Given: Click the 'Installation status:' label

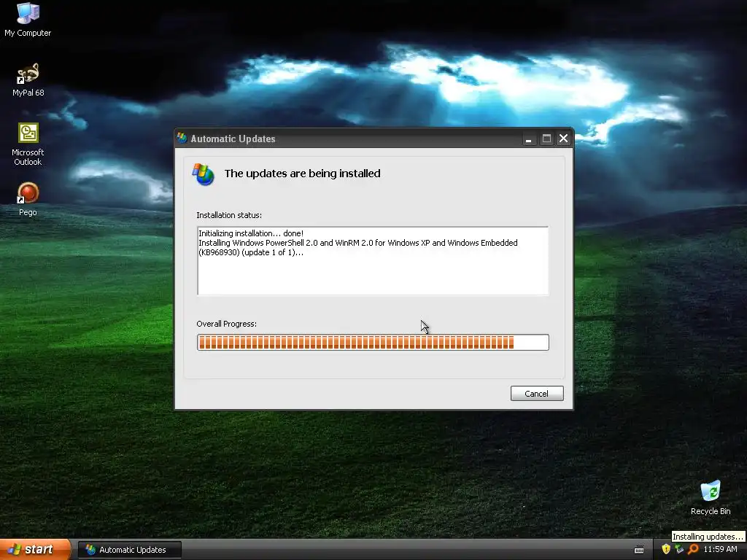Looking at the screenshot, I should coord(229,215).
